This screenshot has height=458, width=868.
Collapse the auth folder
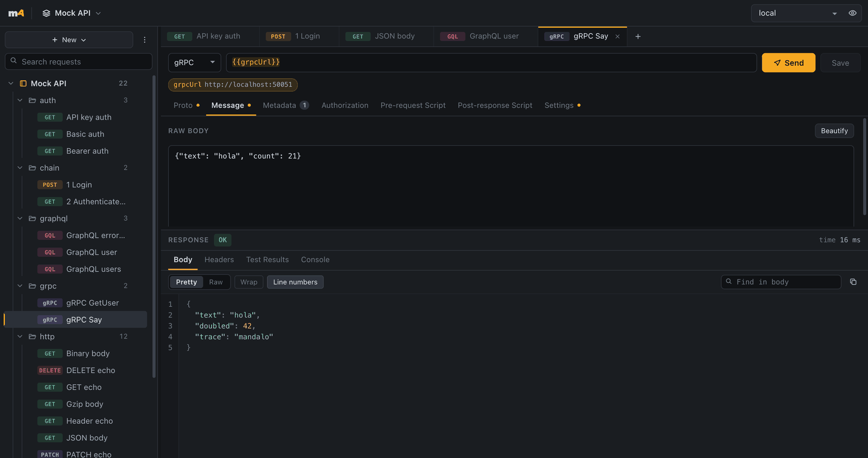click(x=20, y=100)
